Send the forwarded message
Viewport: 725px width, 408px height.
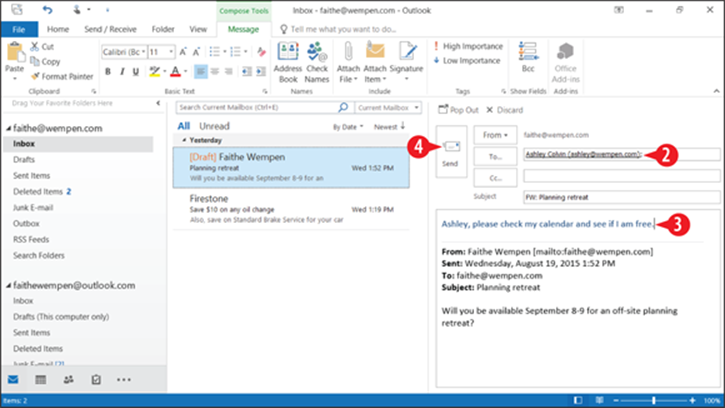pyautogui.click(x=451, y=152)
